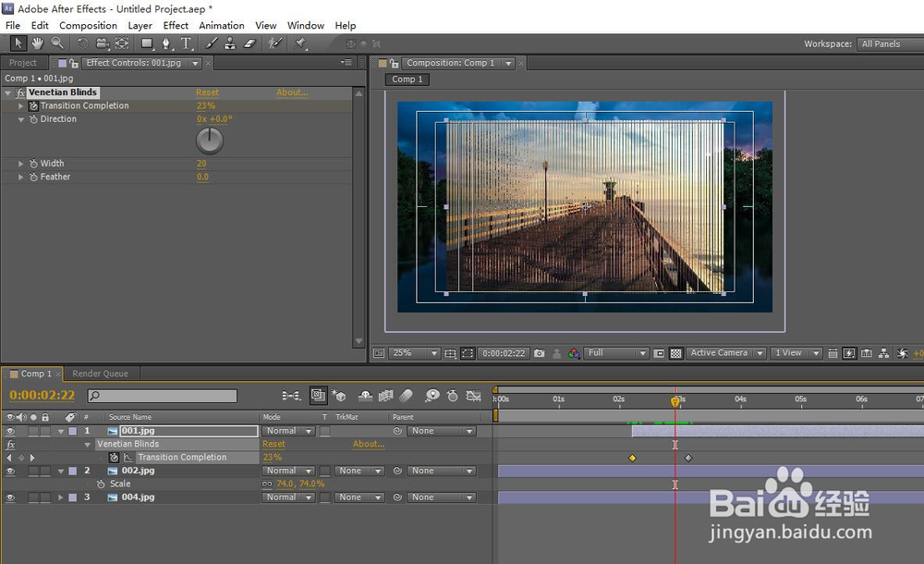Expand Transition Completion property
The width and height of the screenshot is (924, 564).
20,105
